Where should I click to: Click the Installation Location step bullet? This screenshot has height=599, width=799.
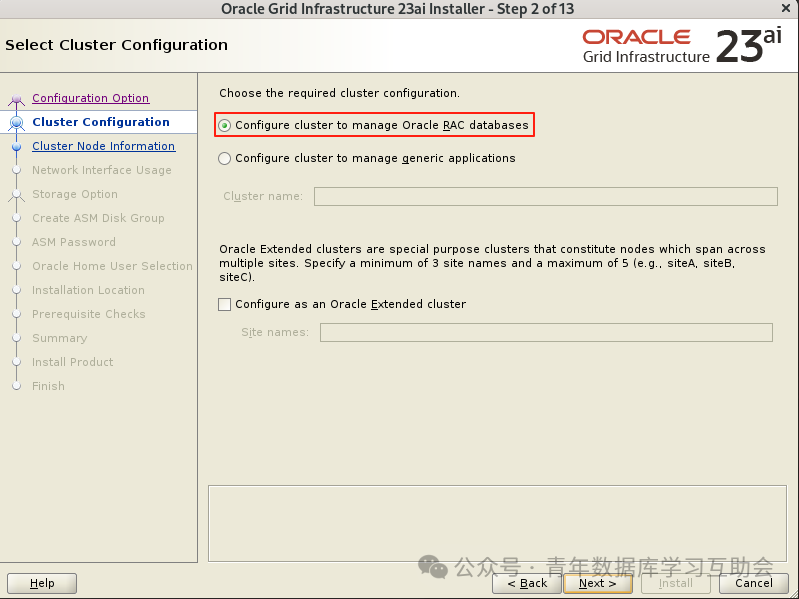pyautogui.click(x=16, y=290)
